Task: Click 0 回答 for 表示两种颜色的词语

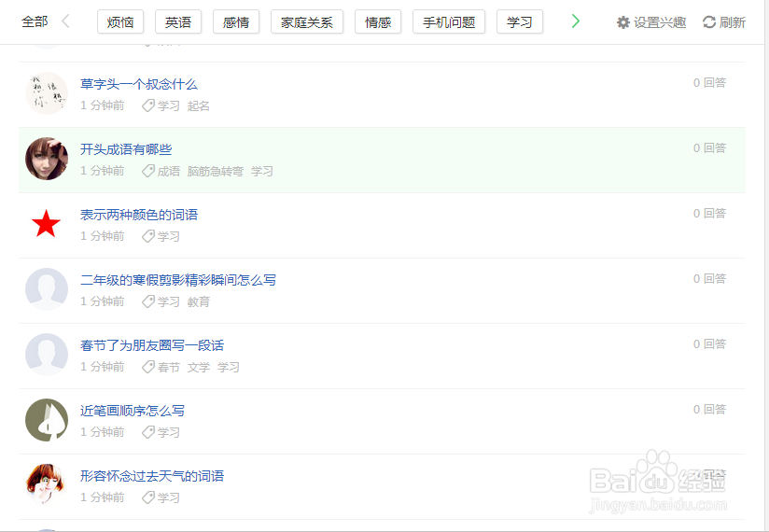Action: pos(709,214)
